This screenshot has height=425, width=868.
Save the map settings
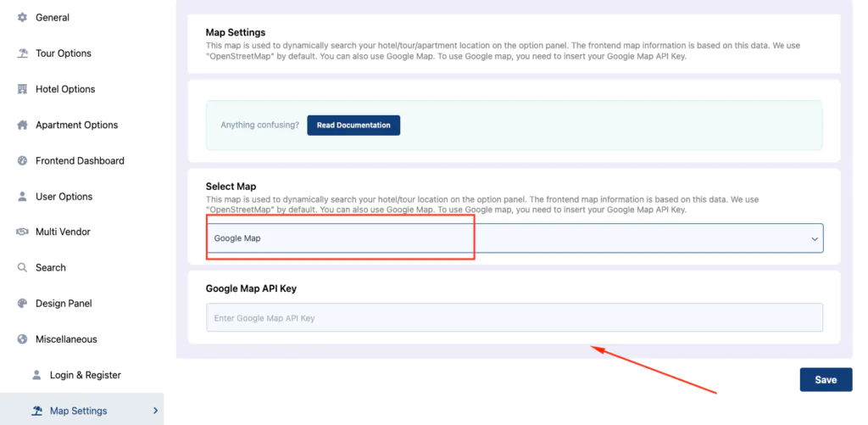[826, 380]
